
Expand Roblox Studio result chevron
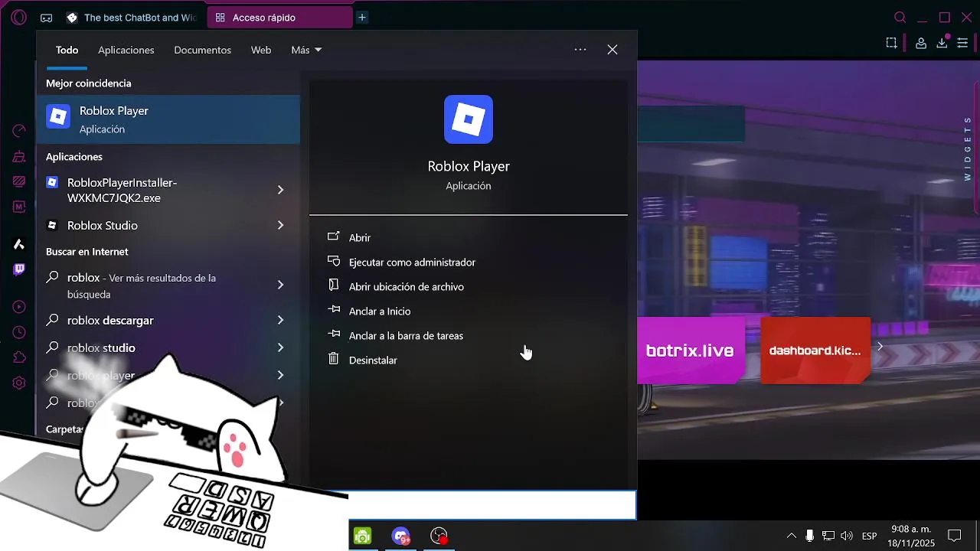280,225
